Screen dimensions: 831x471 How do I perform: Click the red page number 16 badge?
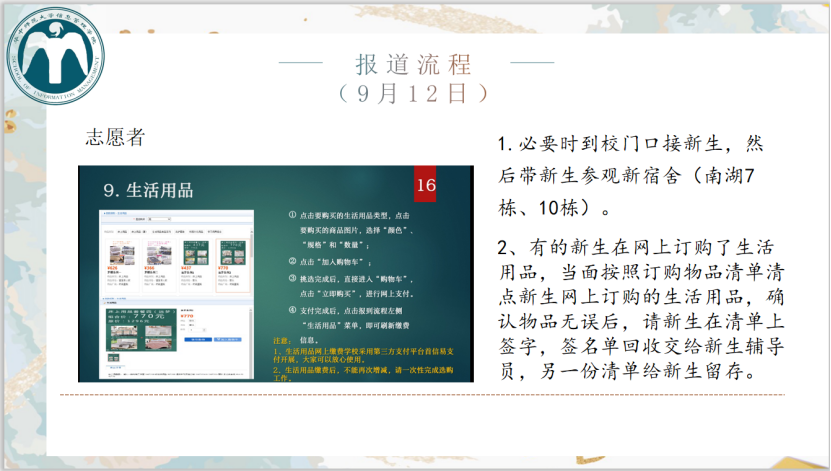426,186
